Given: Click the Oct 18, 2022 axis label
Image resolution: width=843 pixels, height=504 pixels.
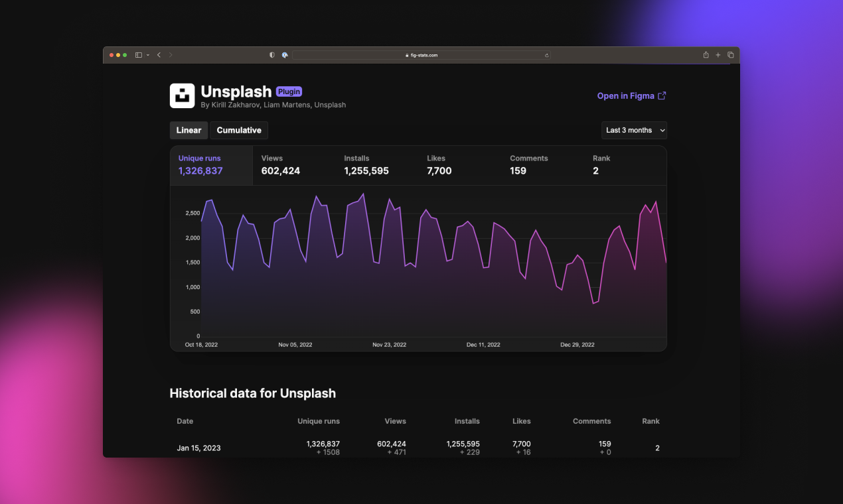Looking at the screenshot, I should 201,345.
